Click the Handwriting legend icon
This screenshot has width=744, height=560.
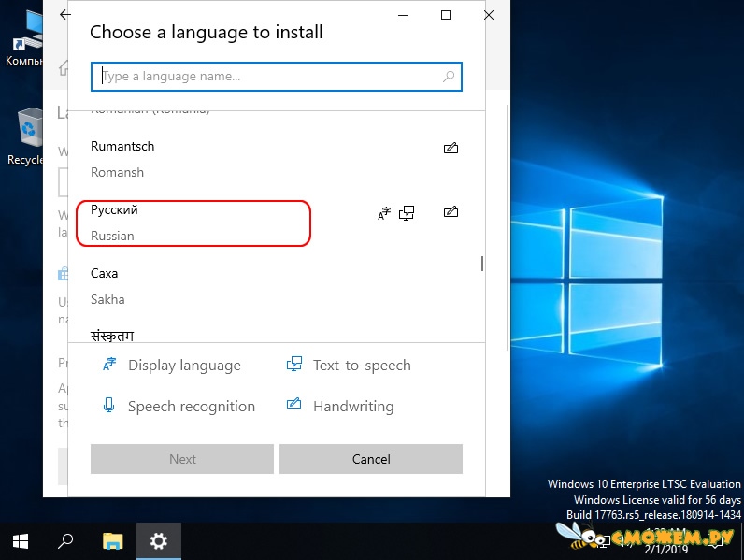[x=293, y=403]
